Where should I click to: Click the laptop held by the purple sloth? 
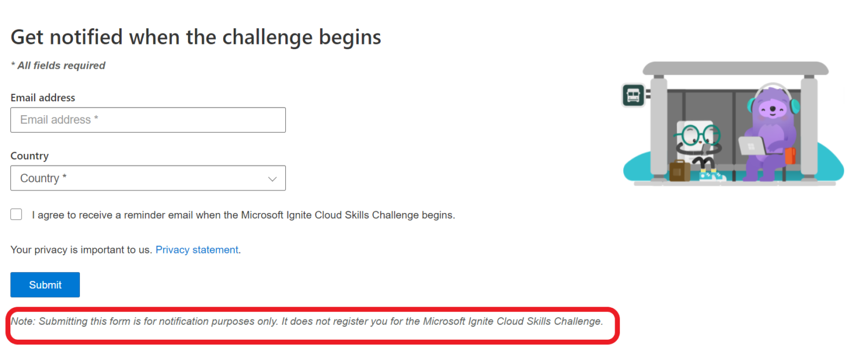[x=751, y=146]
